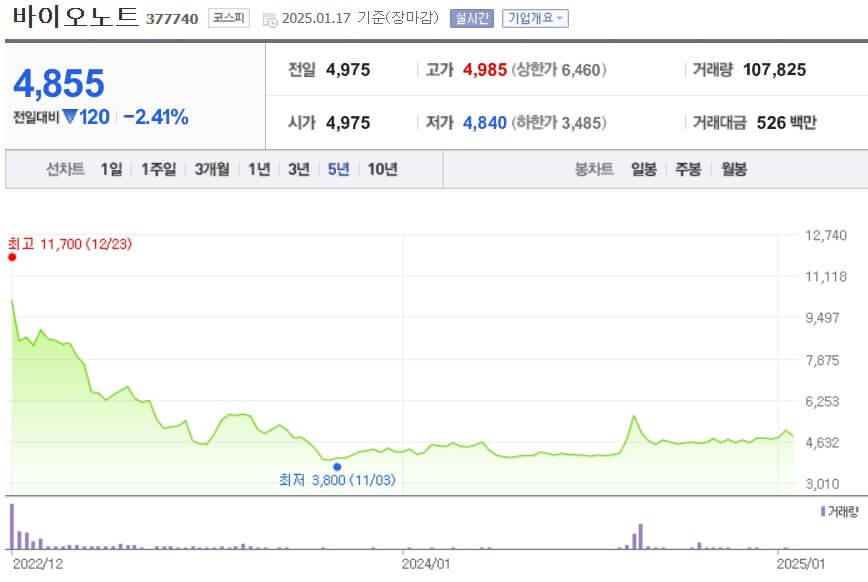
Task: Select the 1주일 line chart tab
Action: 158,169
